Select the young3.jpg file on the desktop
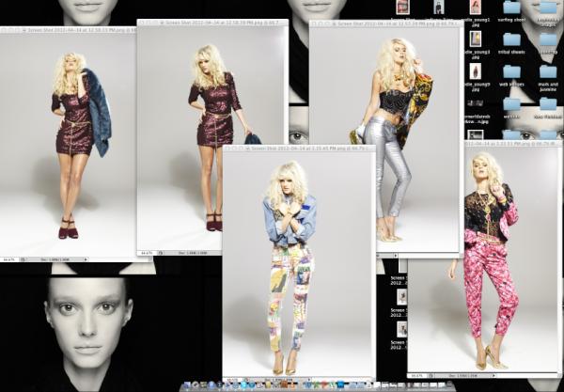Screen dimensions: 564x392 point(476,39)
